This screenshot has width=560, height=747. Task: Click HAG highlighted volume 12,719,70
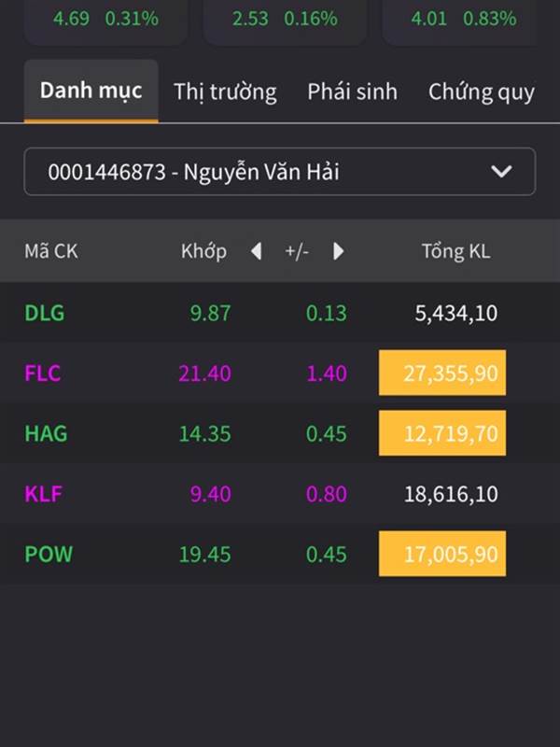(442, 433)
